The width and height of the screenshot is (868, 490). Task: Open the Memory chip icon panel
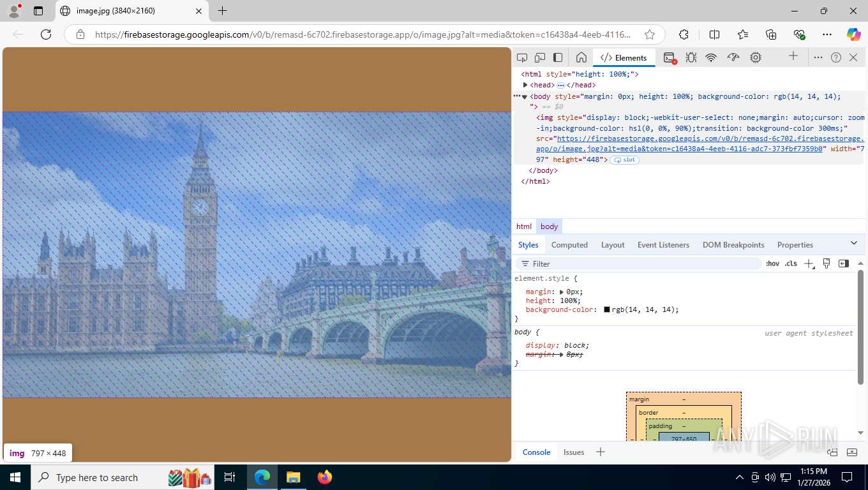click(756, 57)
